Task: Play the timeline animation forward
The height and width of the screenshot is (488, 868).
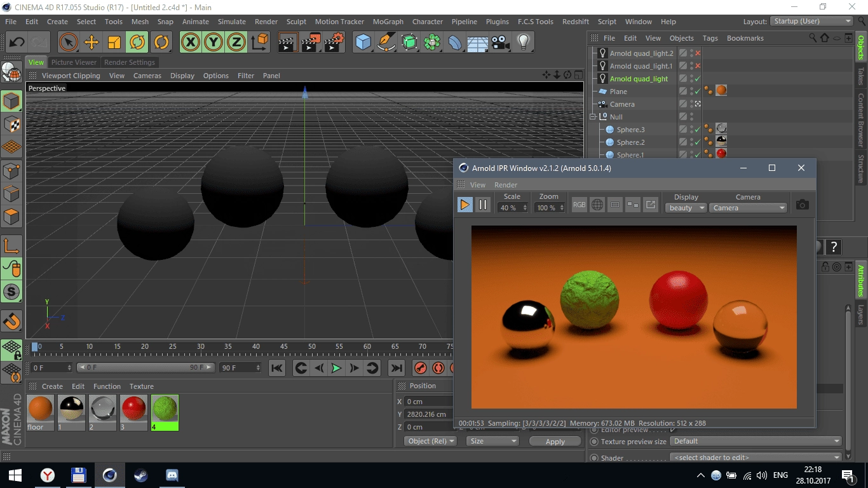Action: pos(336,368)
